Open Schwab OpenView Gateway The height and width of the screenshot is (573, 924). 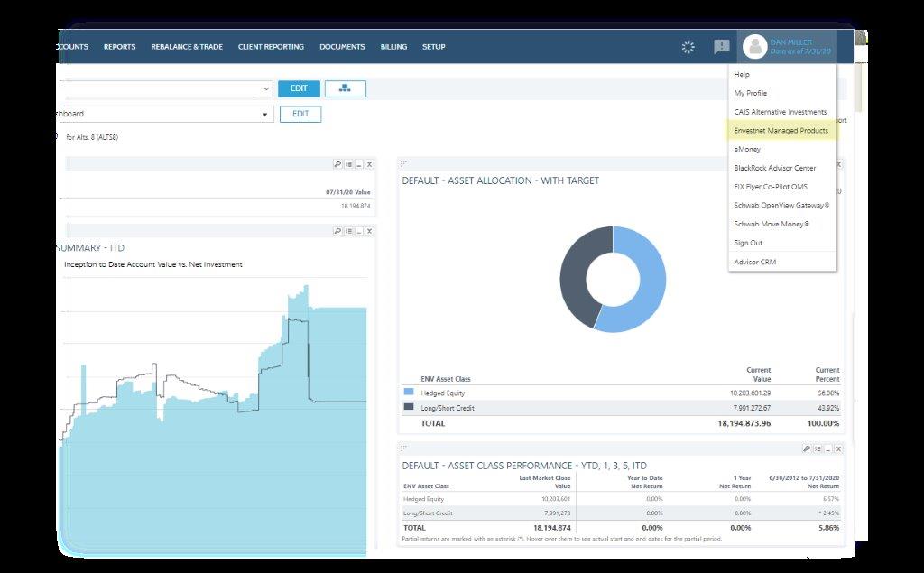pyautogui.click(x=782, y=205)
